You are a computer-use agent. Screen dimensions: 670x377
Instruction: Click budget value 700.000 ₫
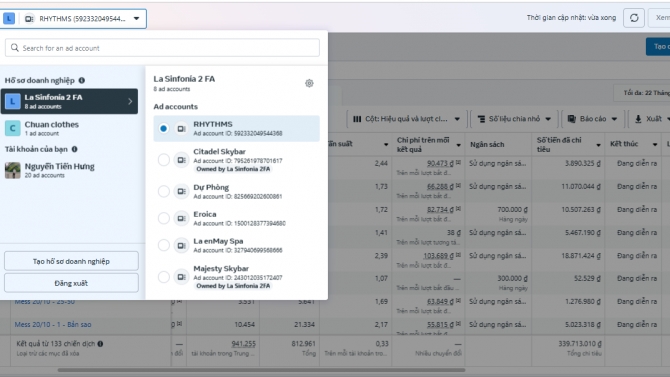pos(512,209)
